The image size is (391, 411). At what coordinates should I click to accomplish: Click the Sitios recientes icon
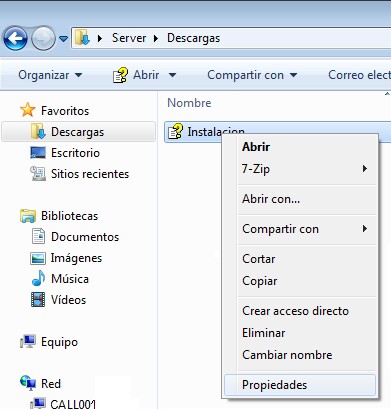point(38,173)
